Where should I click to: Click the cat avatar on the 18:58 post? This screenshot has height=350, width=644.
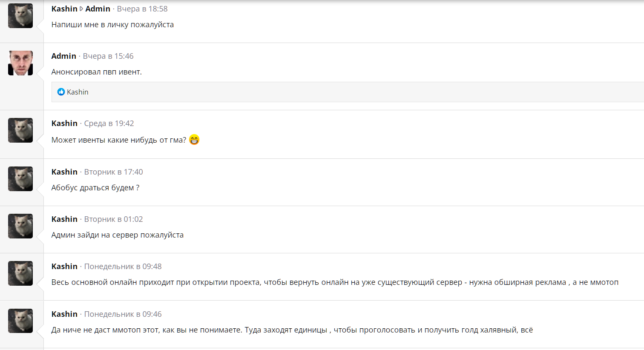tap(20, 16)
